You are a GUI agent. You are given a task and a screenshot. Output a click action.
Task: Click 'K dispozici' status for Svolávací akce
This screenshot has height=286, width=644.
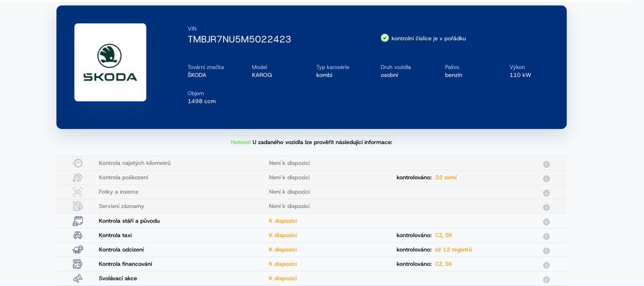pyautogui.click(x=283, y=278)
